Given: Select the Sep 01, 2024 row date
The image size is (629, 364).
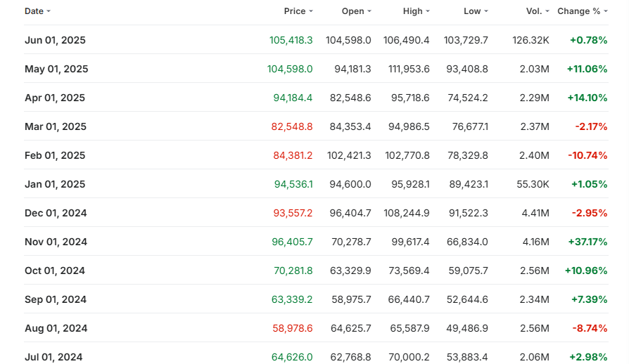Looking at the screenshot, I should pos(56,299).
